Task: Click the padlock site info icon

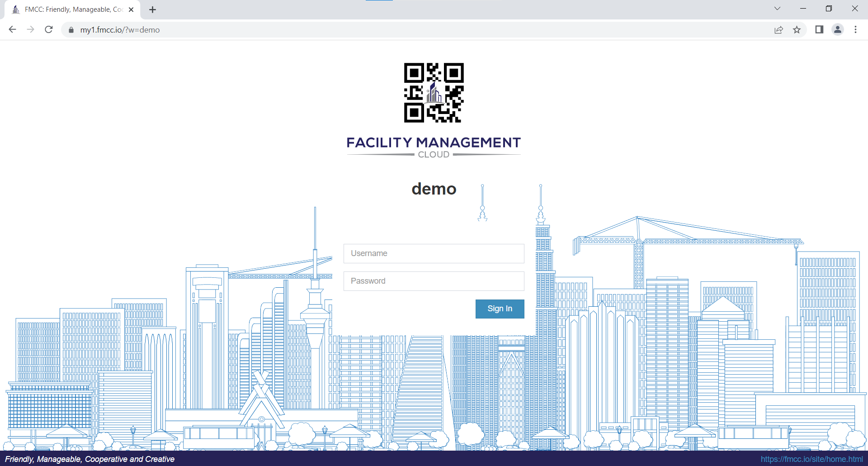Action: pos(71,30)
